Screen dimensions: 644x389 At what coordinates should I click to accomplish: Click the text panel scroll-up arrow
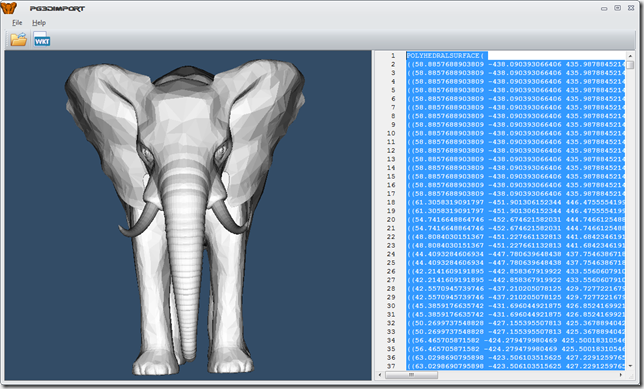630,55
